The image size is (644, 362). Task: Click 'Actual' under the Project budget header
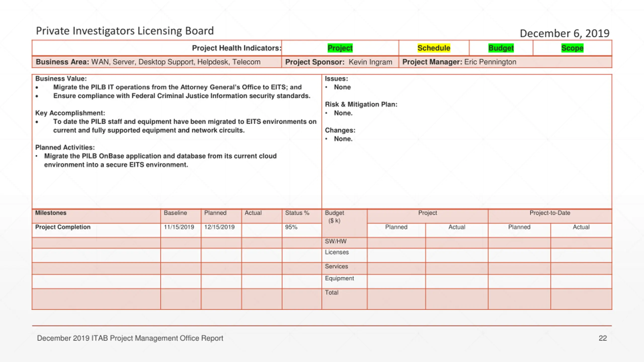click(x=457, y=227)
